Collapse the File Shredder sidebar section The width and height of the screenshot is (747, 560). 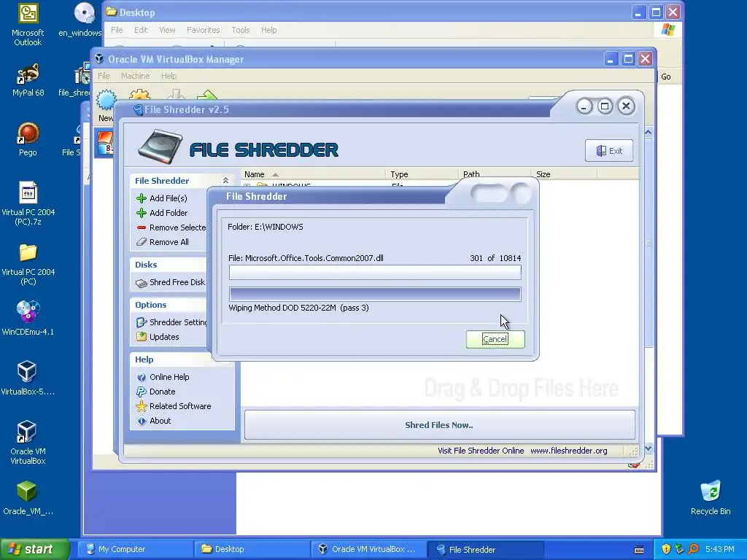(226, 181)
